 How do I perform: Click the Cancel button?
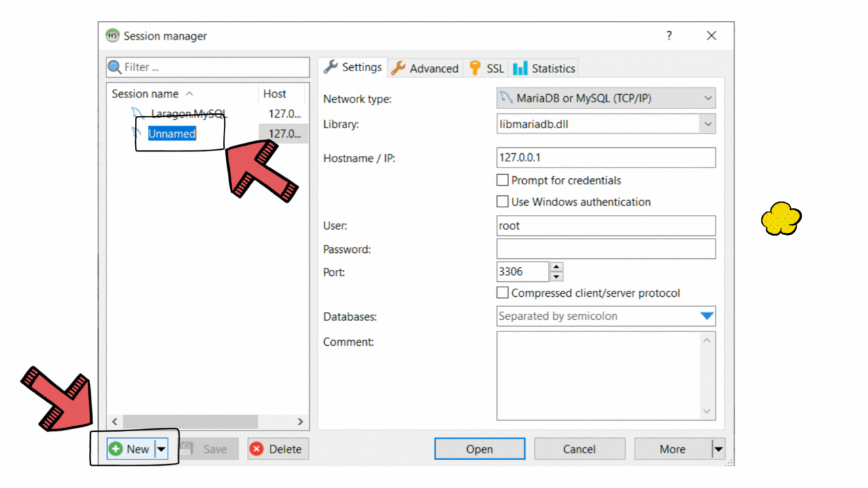coord(580,449)
